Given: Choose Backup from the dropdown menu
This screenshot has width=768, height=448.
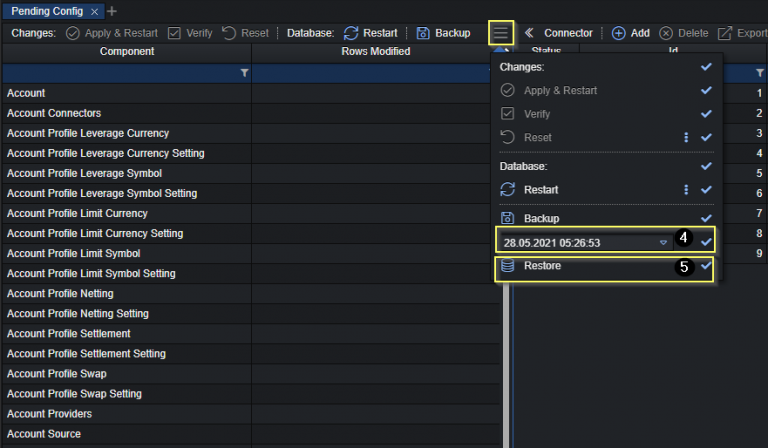Looking at the screenshot, I should coord(541,218).
